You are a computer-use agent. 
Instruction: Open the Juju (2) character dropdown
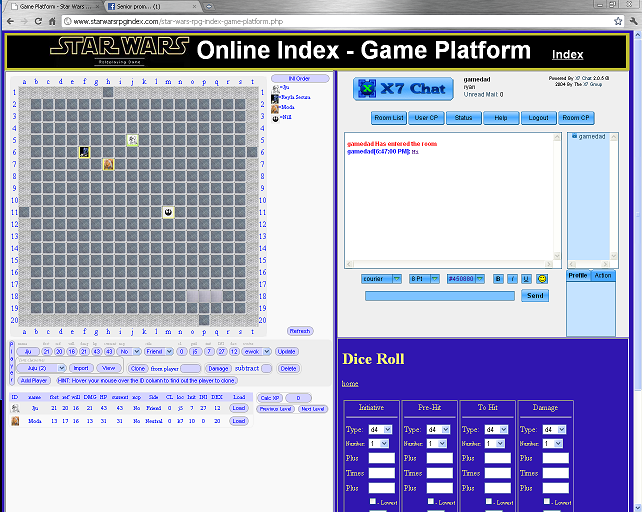pos(41,368)
